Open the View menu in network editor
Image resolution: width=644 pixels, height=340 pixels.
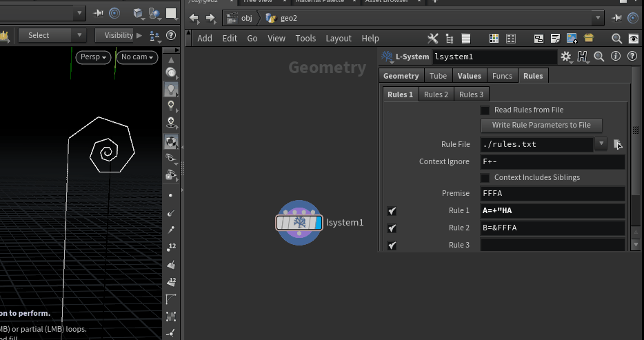click(x=276, y=39)
